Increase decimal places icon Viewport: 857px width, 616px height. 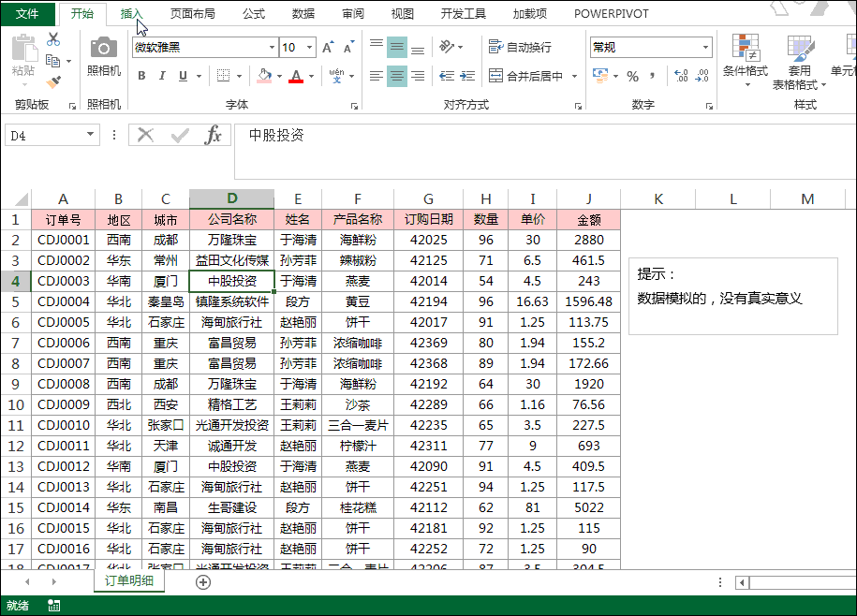(x=679, y=76)
